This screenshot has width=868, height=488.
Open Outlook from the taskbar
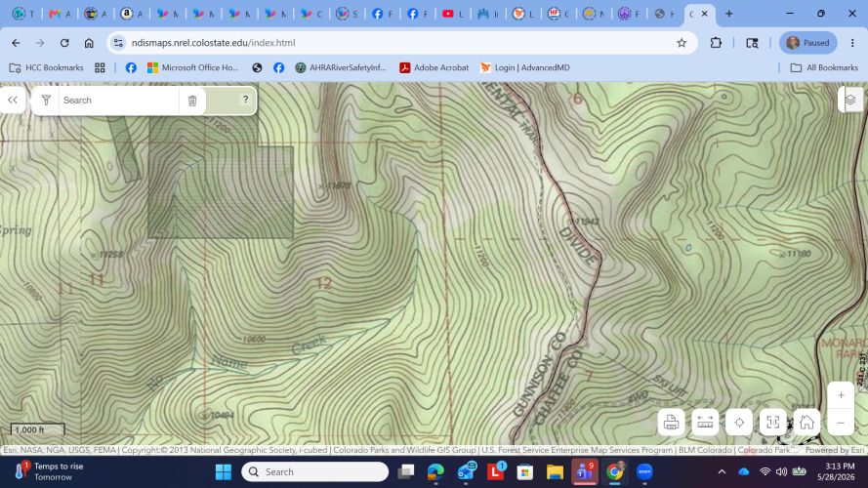pyautogui.click(x=467, y=472)
